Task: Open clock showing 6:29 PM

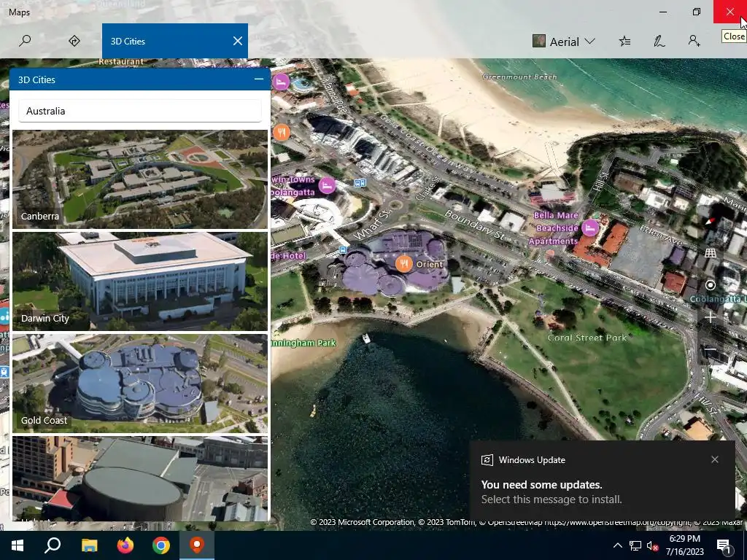Action: (684, 545)
